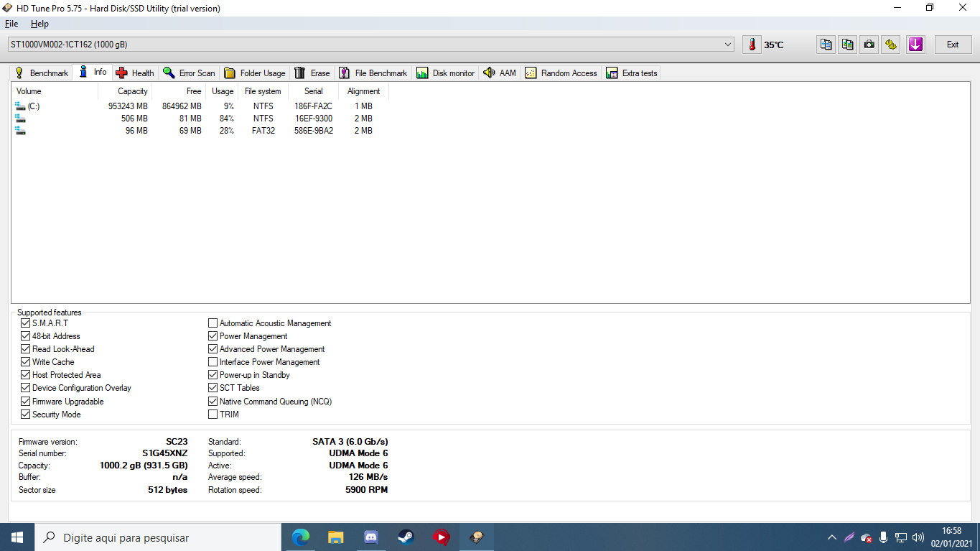Click the microphone tray icon

pos(884,537)
